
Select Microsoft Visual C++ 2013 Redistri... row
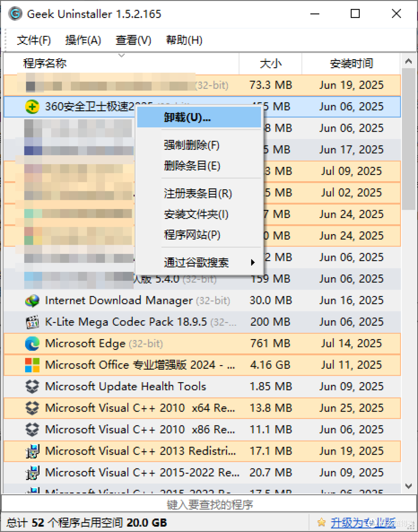pos(202,451)
